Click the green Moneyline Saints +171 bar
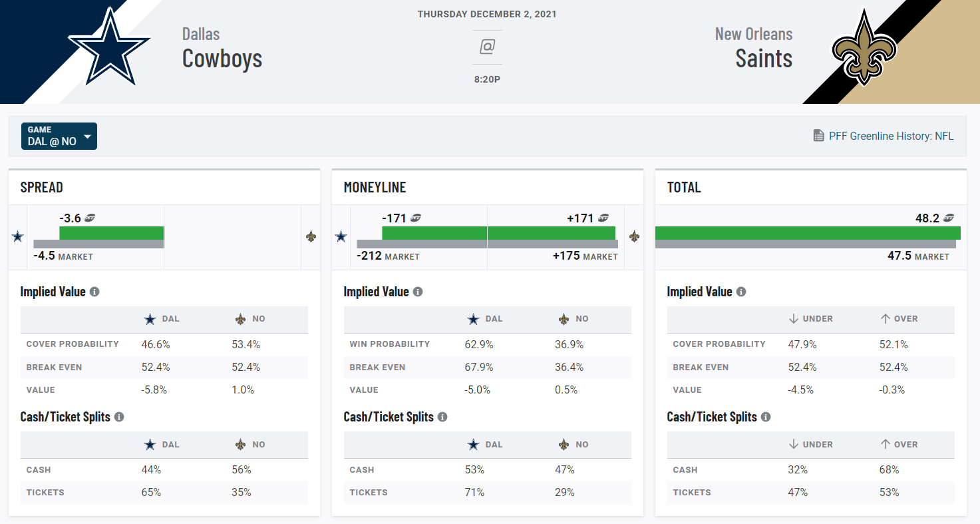The width and height of the screenshot is (980, 524). [552, 232]
